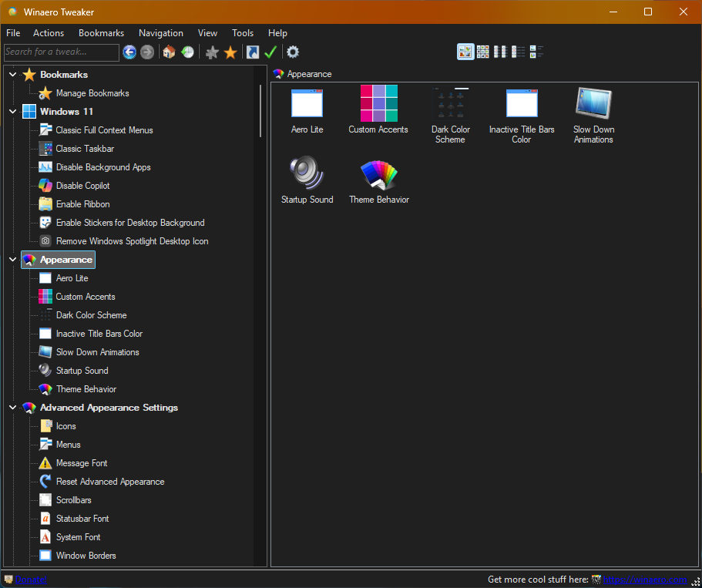Select Statusbar Font tree item

(x=82, y=519)
